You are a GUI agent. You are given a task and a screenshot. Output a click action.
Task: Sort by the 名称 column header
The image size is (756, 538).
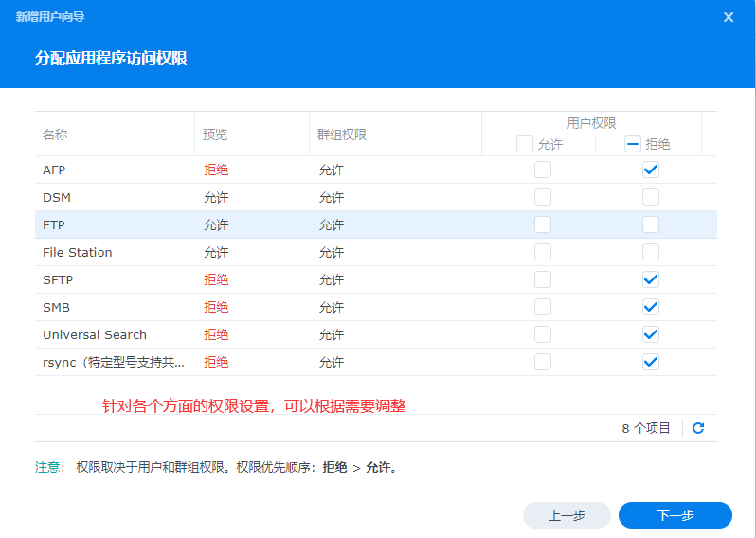(x=55, y=134)
